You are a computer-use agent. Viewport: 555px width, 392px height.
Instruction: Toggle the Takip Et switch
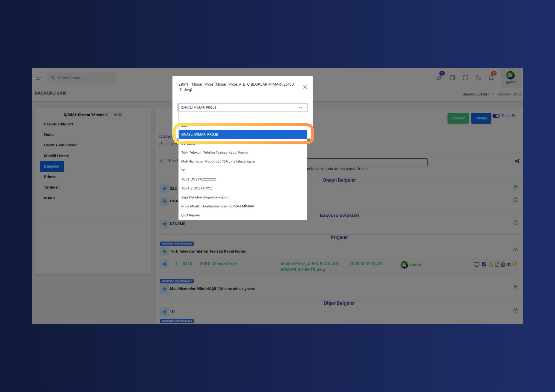point(496,116)
